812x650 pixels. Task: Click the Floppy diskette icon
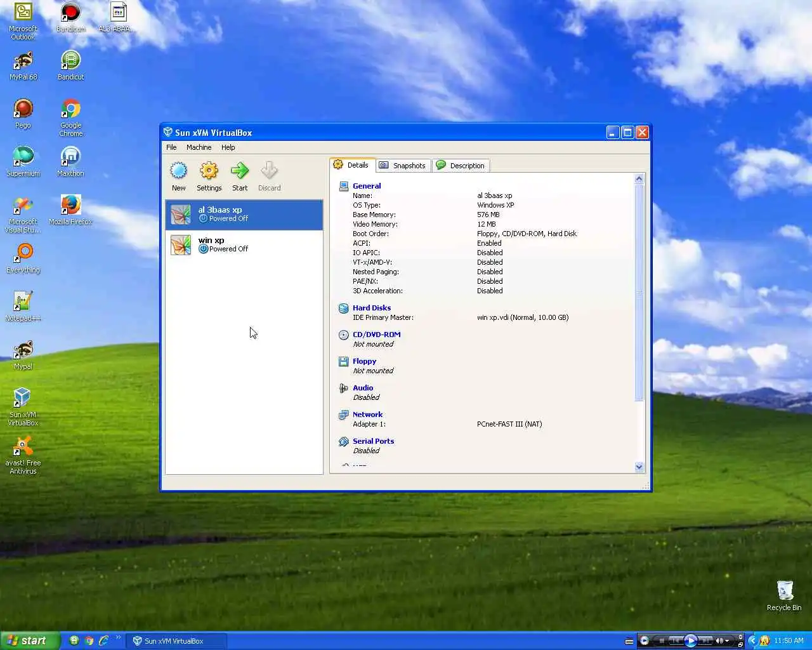pyautogui.click(x=344, y=362)
